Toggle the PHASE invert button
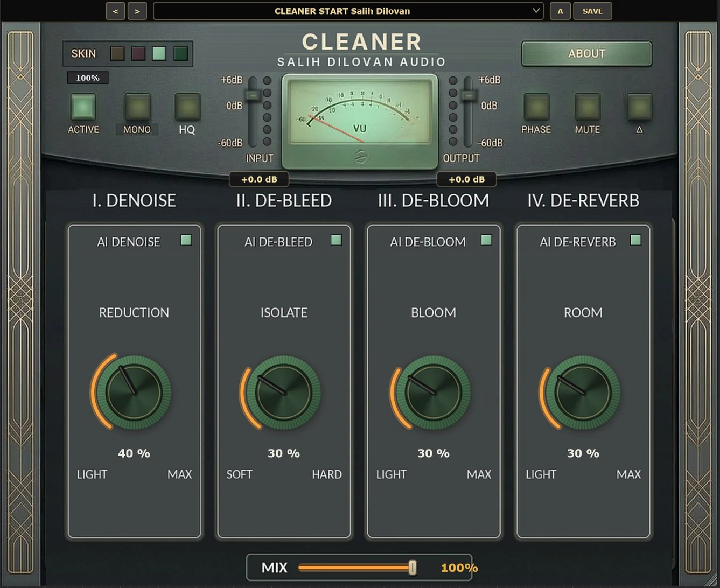 coord(536,106)
